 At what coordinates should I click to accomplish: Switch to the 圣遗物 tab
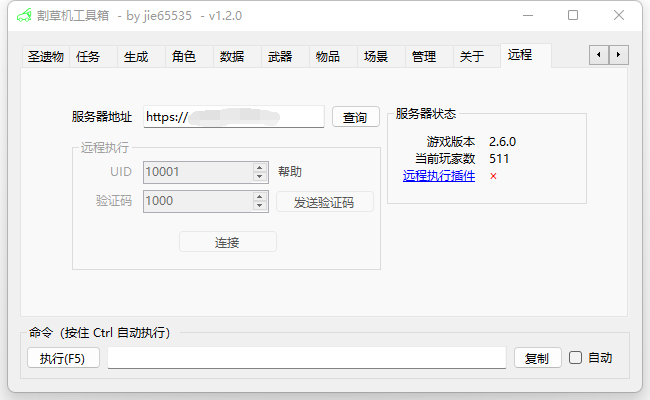click(x=46, y=57)
